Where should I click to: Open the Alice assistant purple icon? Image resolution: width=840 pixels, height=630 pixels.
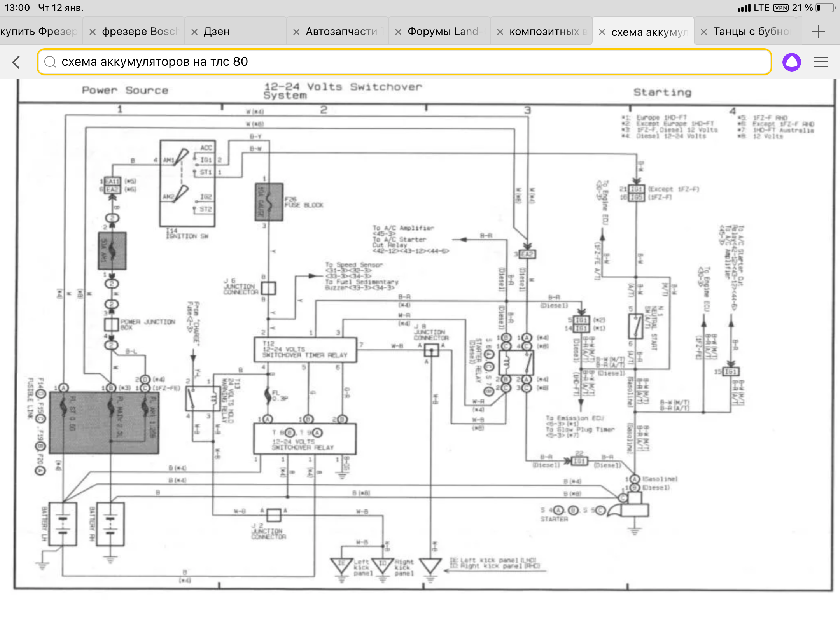[x=792, y=62]
